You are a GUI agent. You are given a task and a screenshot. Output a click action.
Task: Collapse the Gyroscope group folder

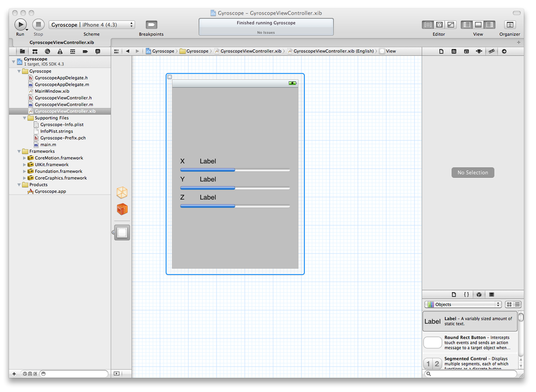[x=19, y=71]
